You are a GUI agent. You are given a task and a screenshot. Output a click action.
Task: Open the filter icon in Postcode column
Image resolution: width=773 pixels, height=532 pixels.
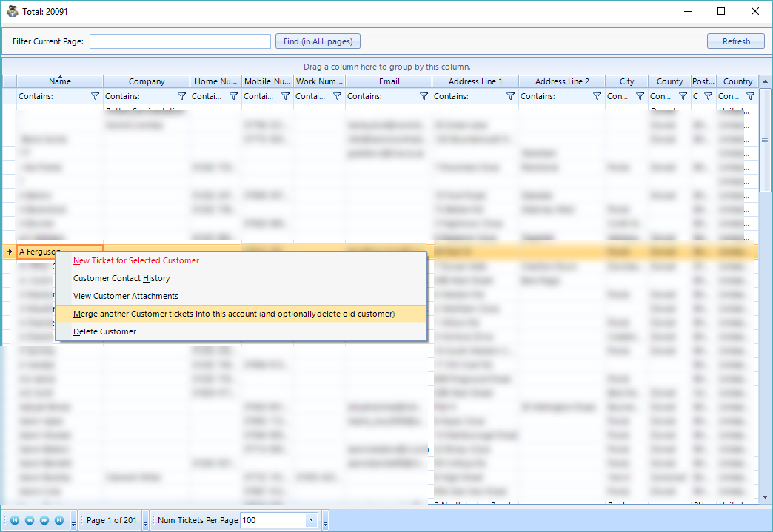point(709,96)
